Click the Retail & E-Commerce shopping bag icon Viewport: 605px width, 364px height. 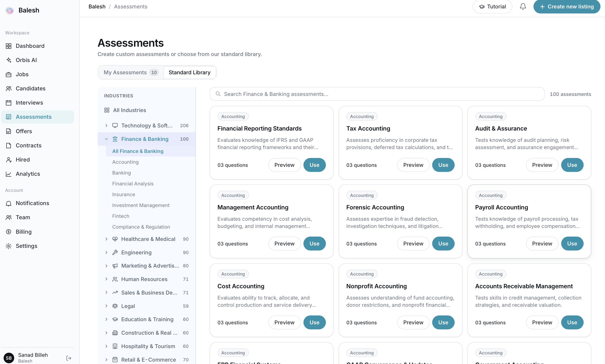[x=115, y=360]
